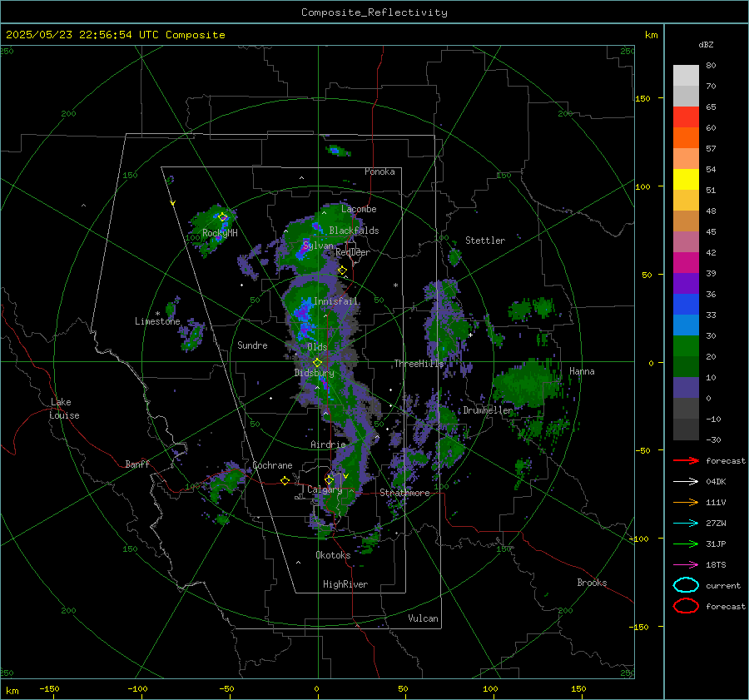Click the yellow diamond marker at Didsbury
749x700 pixels.
coord(317,363)
